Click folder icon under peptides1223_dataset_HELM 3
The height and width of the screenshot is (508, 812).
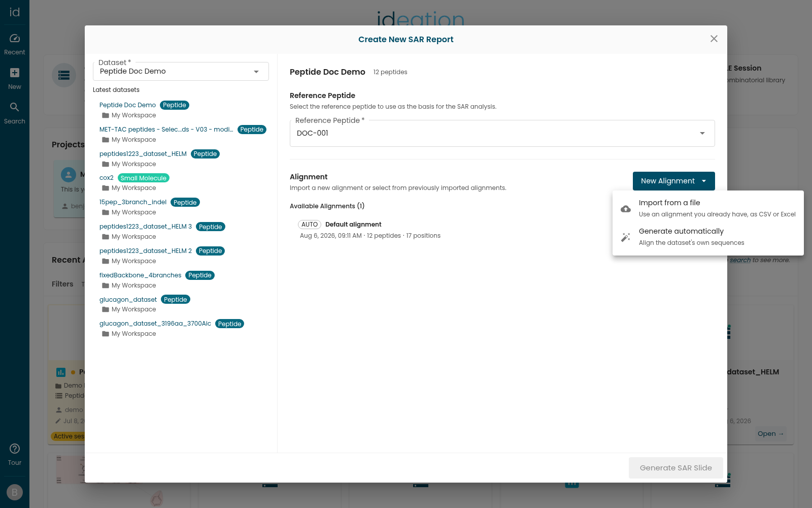pyautogui.click(x=106, y=237)
